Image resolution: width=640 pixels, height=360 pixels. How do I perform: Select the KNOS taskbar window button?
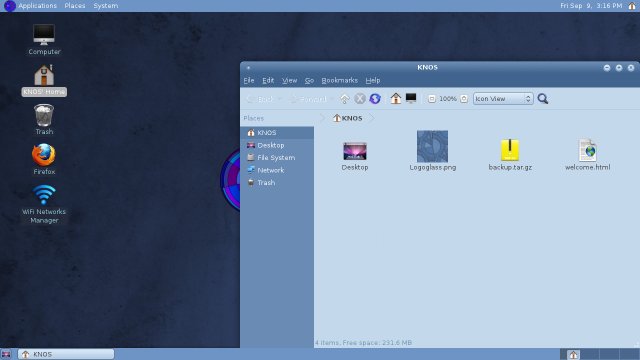point(66,354)
